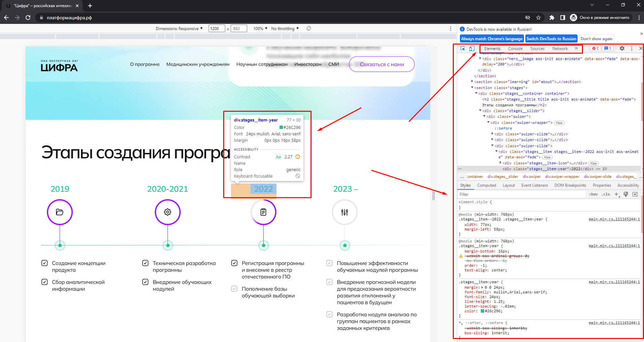Open a new browser tab
This screenshot has height=342, width=644.
(90, 6)
